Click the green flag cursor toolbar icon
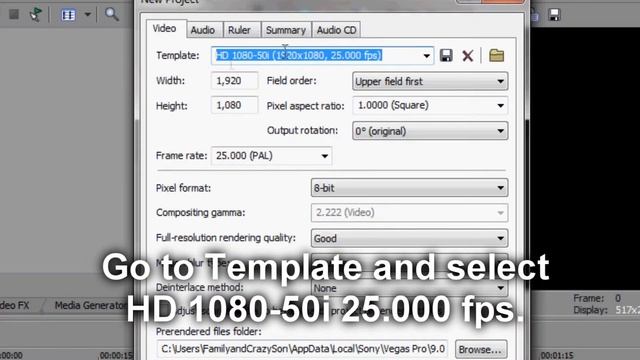Image resolution: width=640 pixels, height=360 pixels. [36, 15]
